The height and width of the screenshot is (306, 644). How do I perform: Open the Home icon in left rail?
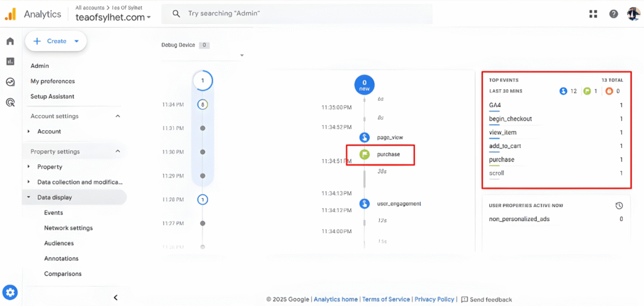(10, 42)
